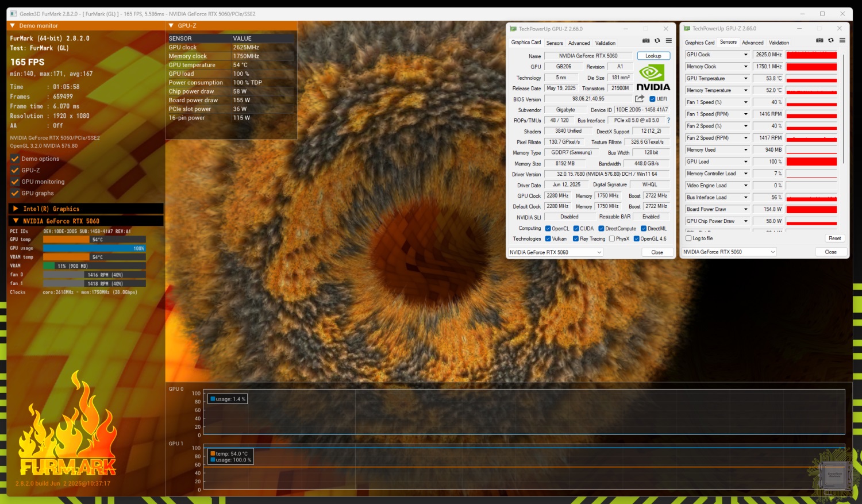The width and height of the screenshot is (862, 504).
Task: Click the Reset button in Sensors window
Action: click(835, 238)
